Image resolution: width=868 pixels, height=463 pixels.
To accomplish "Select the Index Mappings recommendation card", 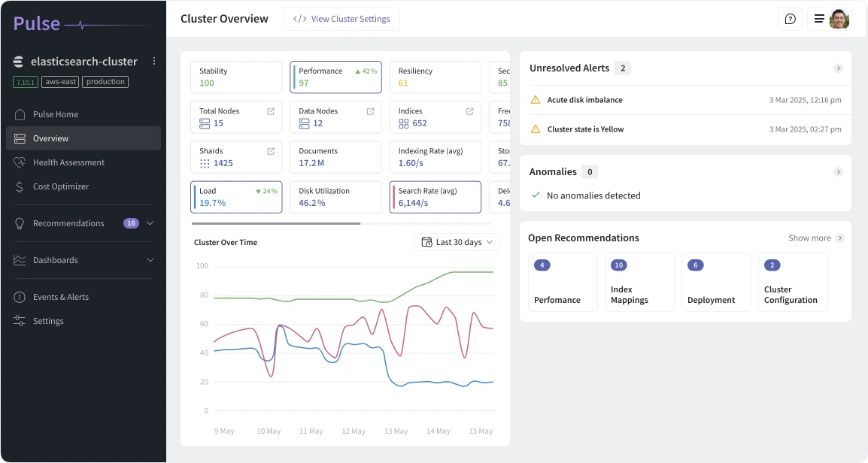I will tap(639, 282).
